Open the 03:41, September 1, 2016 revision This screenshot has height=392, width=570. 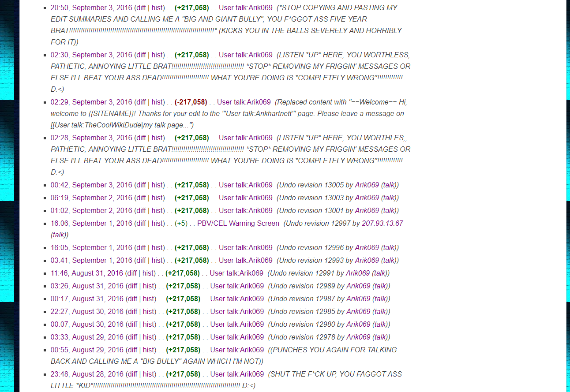91,260
